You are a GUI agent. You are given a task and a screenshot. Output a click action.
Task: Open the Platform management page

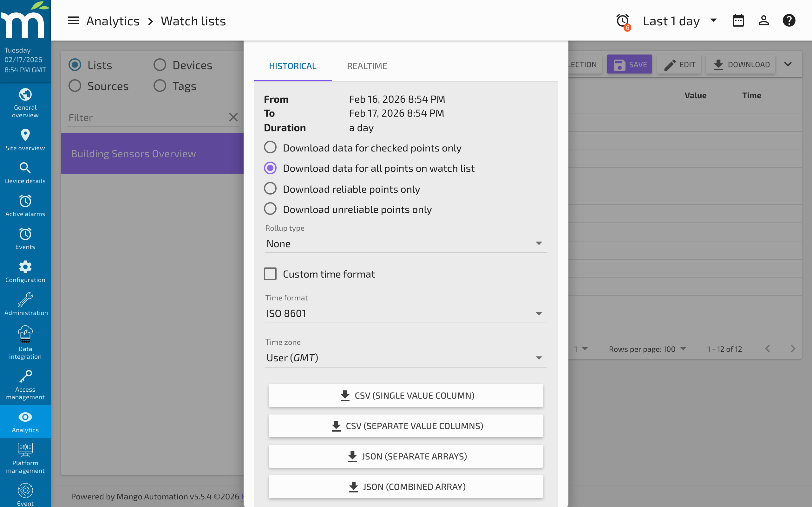tap(25, 458)
